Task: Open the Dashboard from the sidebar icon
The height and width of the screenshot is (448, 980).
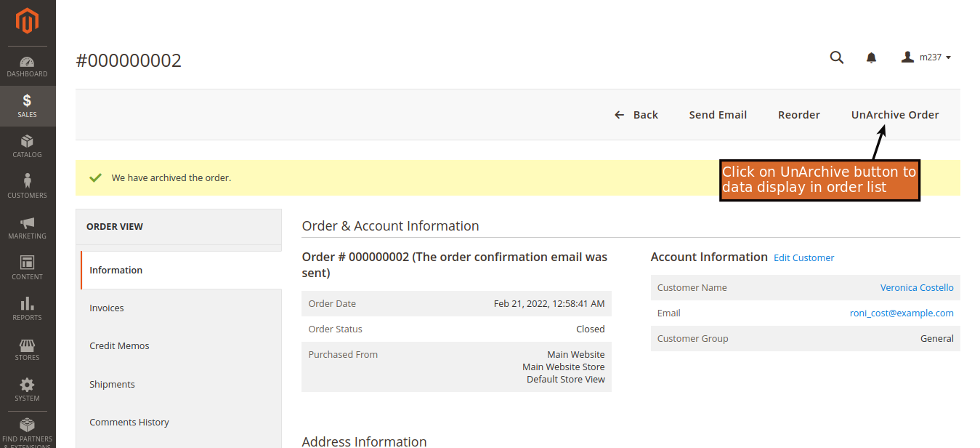Action: (27, 66)
